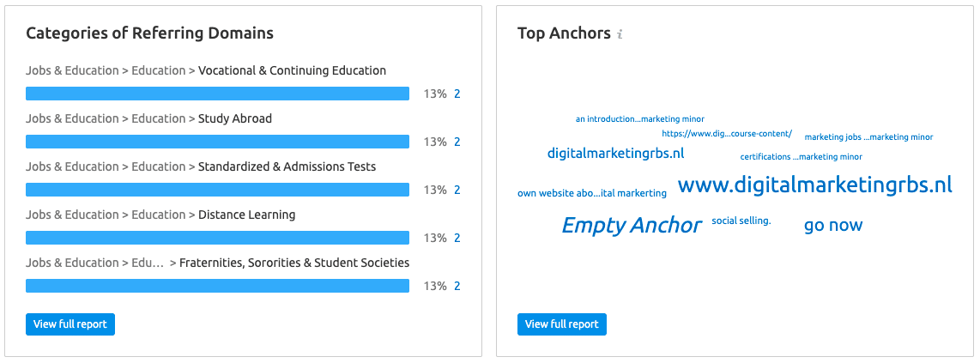Open full report for Categories of Referring Domains
This screenshot has height=363, width=980.
[70, 324]
